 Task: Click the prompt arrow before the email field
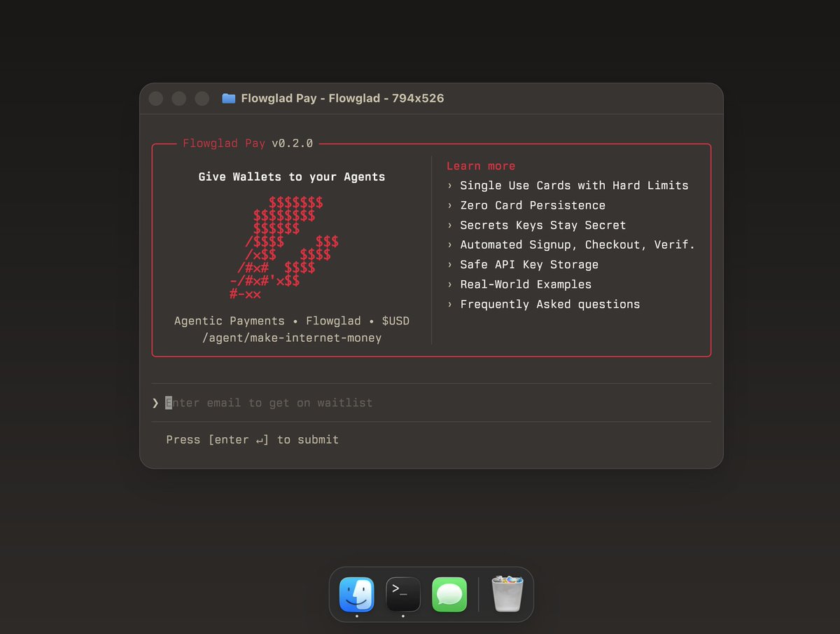tap(155, 403)
